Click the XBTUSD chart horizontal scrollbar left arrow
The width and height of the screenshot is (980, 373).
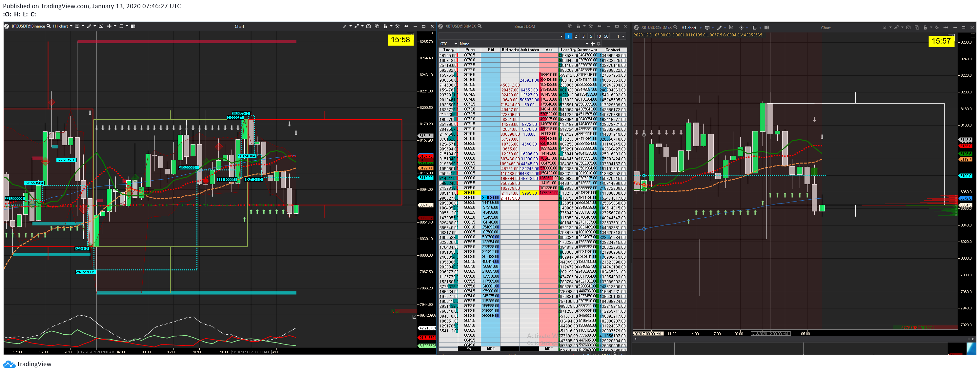[x=635, y=339]
